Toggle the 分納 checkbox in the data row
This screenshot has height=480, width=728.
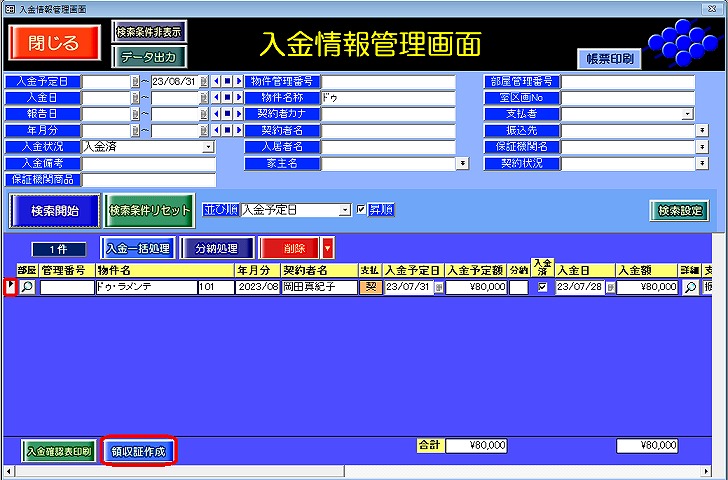pyautogui.click(x=518, y=287)
